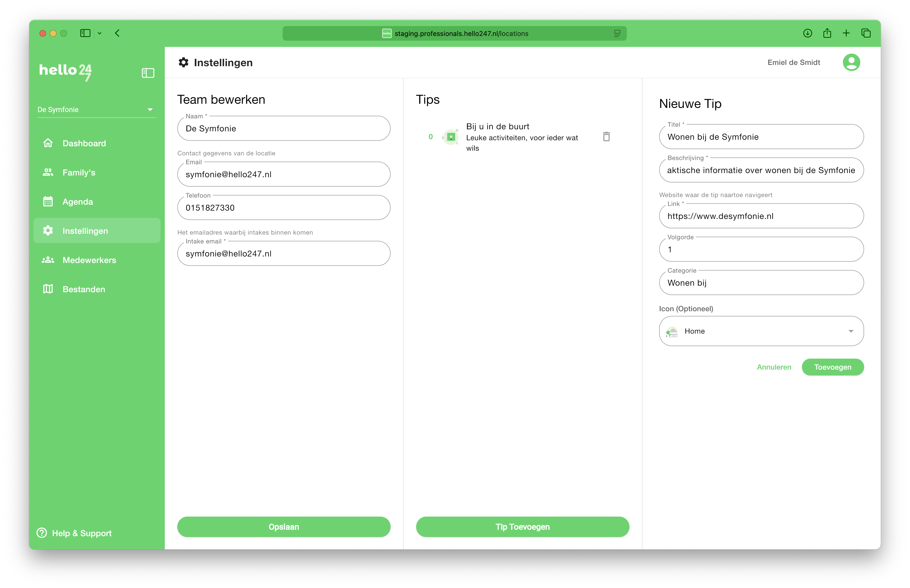The height and width of the screenshot is (588, 910).
Task: Open Bestanden files section
Action: [84, 289]
